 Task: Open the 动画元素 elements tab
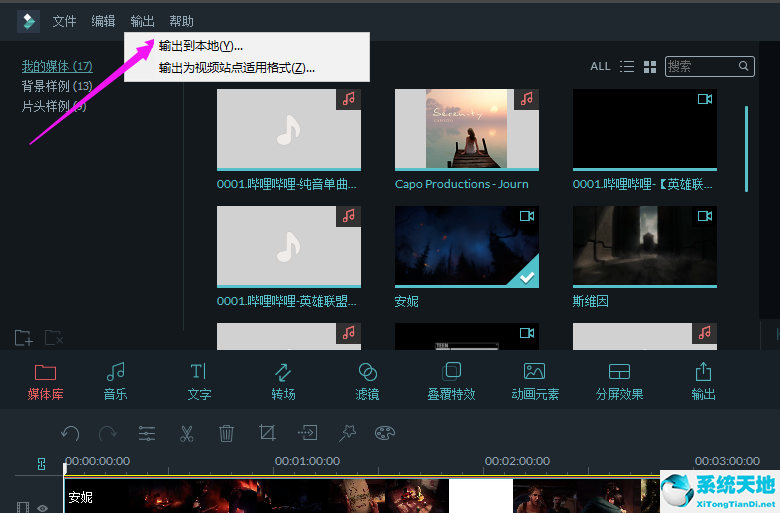[x=535, y=382]
